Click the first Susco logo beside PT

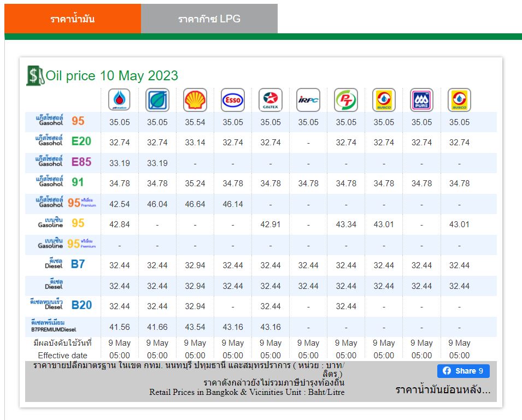click(384, 100)
